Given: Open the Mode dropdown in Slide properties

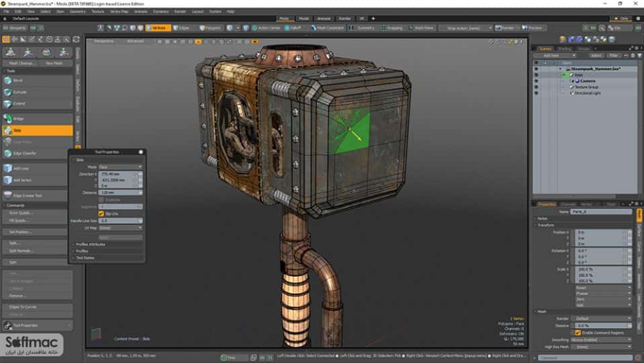Looking at the screenshot, I should (120, 167).
